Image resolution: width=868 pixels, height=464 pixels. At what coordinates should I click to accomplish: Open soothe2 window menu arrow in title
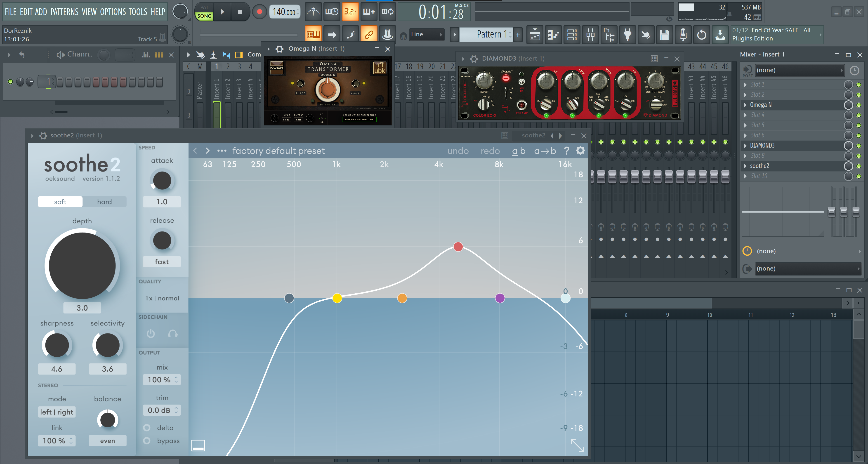click(32, 135)
